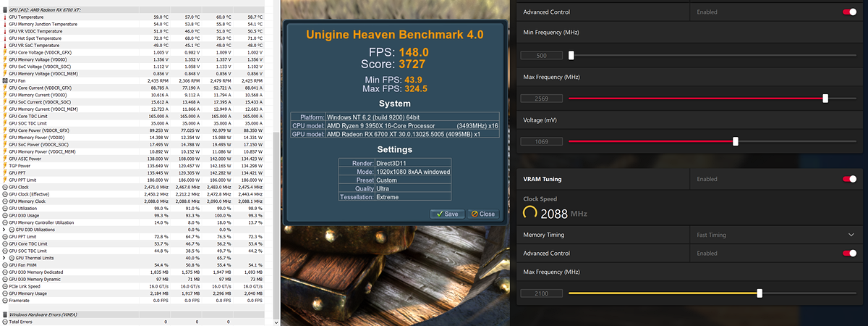Click the Platform Windows NT 6.2 entry
This screenshot has height=326, width=868.
point(396,116)
